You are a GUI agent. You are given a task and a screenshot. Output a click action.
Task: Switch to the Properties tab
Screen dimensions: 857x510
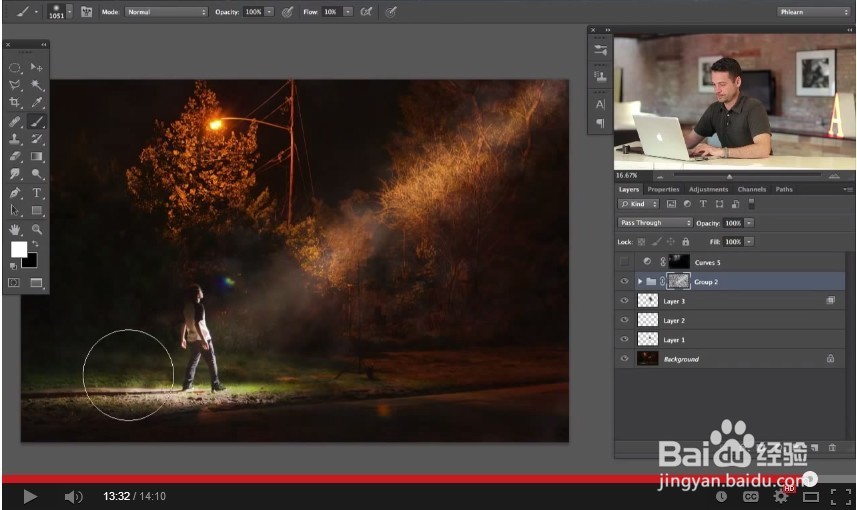[663, 189]
